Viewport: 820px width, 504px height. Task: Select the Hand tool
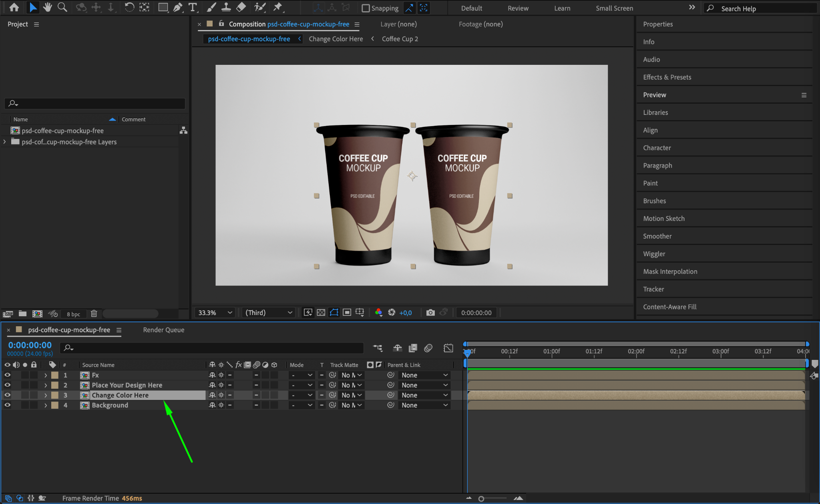(x=48, y=7)
